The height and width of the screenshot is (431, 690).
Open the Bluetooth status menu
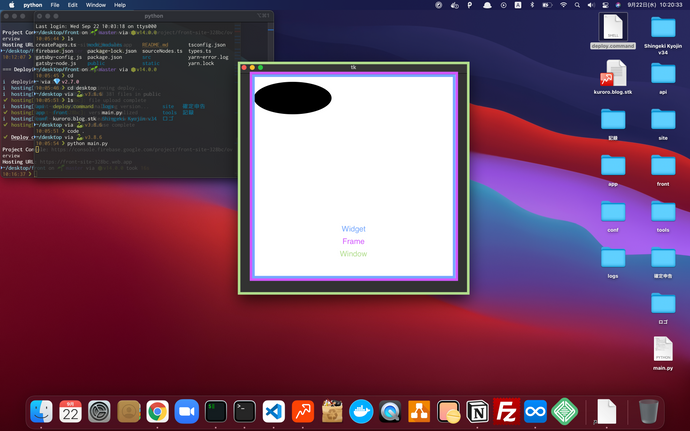click(532, 5)
